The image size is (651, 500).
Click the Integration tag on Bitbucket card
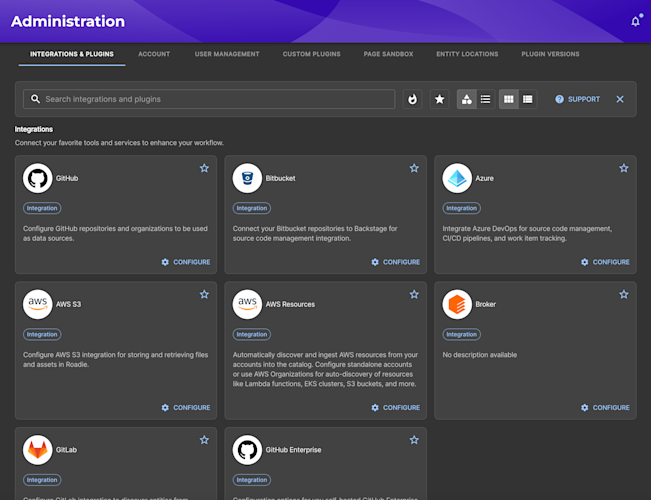[x=252, y=208]
